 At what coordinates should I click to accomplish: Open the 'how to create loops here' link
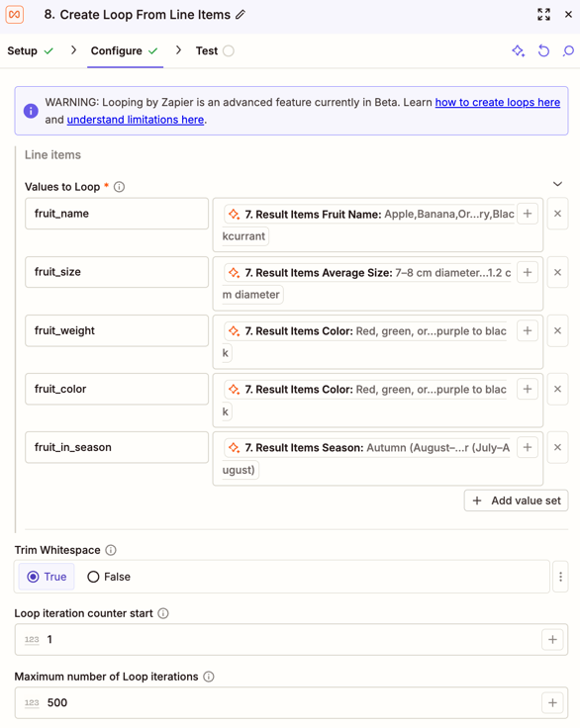pyautogui.click(x=497, y=102)
